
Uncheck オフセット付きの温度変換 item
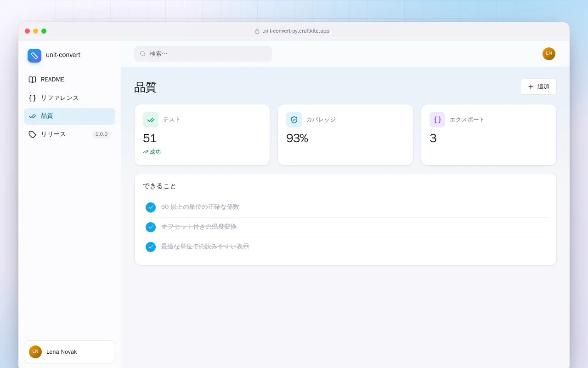click(x=151, y=227)
